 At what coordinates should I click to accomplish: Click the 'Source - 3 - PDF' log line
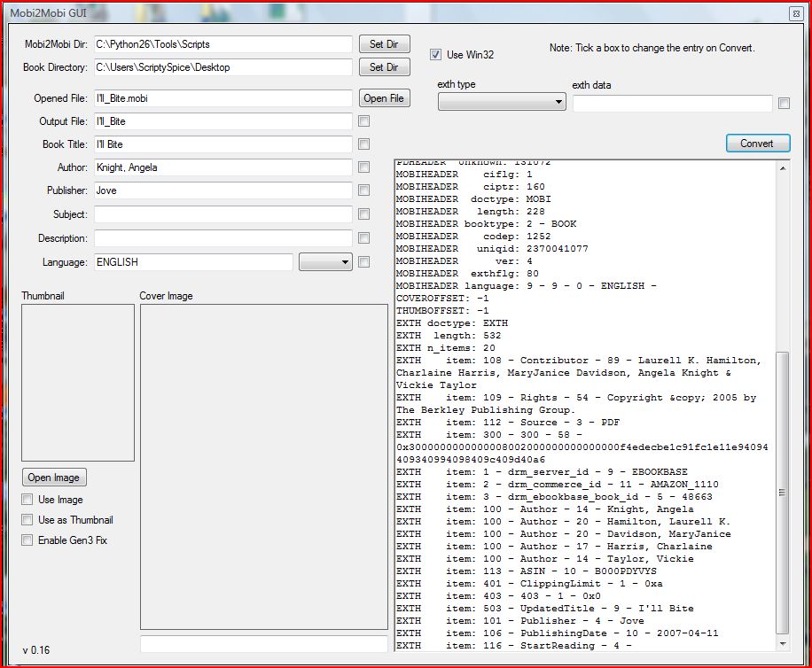click(x=507, y=423)
